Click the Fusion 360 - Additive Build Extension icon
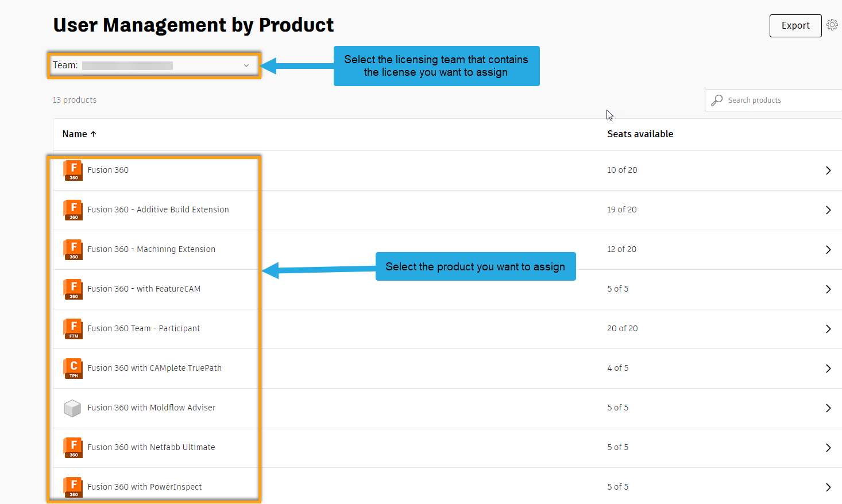The height and width of the screenshot is (504, 842). coord(72,210)
